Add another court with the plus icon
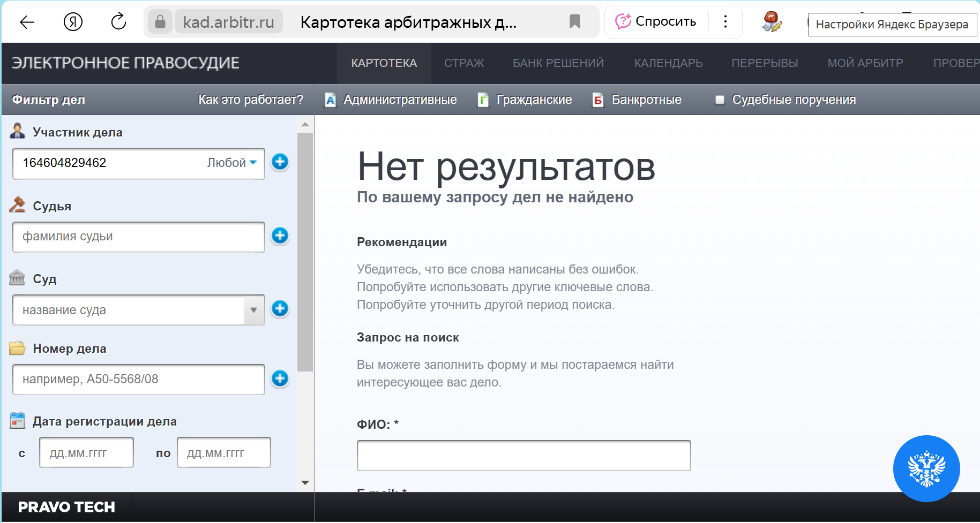This screenshot has height=523, width=980. coord(280,309)
